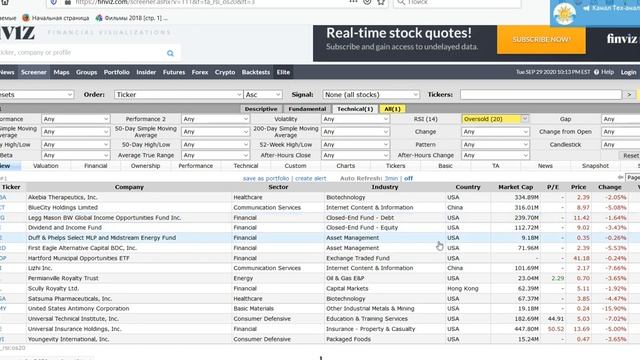The width and height of the screenshot is (640, 360).
Task: Select the Technical(1) filter tab
Action: click(355, 109)
